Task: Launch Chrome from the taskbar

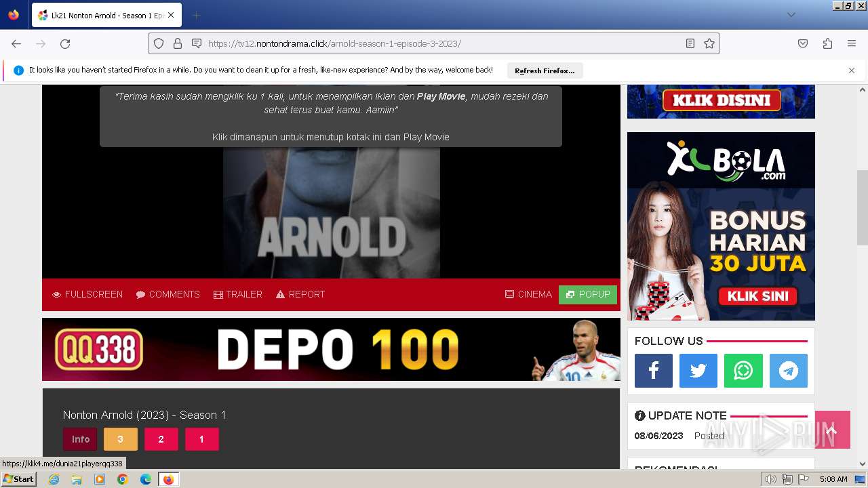Action: pyautogui.click(x=123, y=479)
